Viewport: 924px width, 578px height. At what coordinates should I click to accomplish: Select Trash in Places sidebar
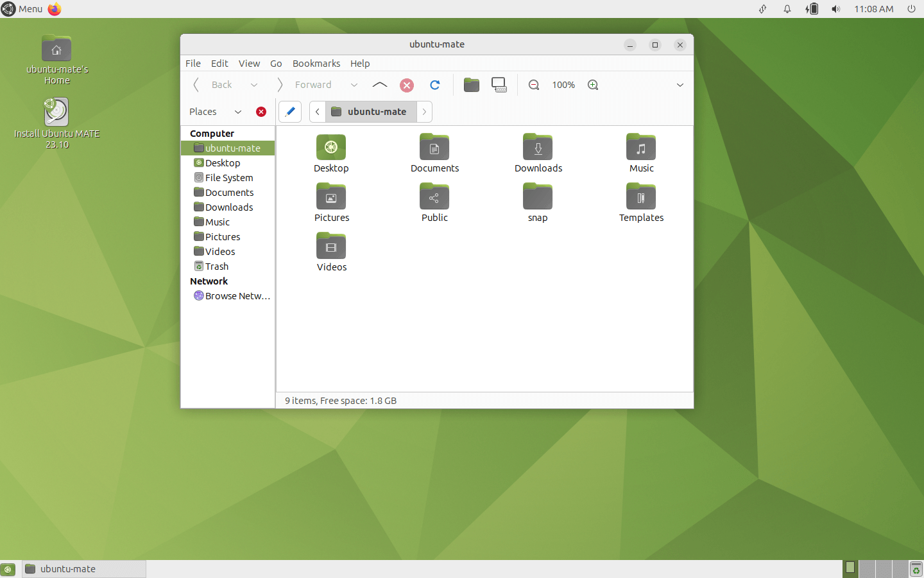tap(228, 267)
